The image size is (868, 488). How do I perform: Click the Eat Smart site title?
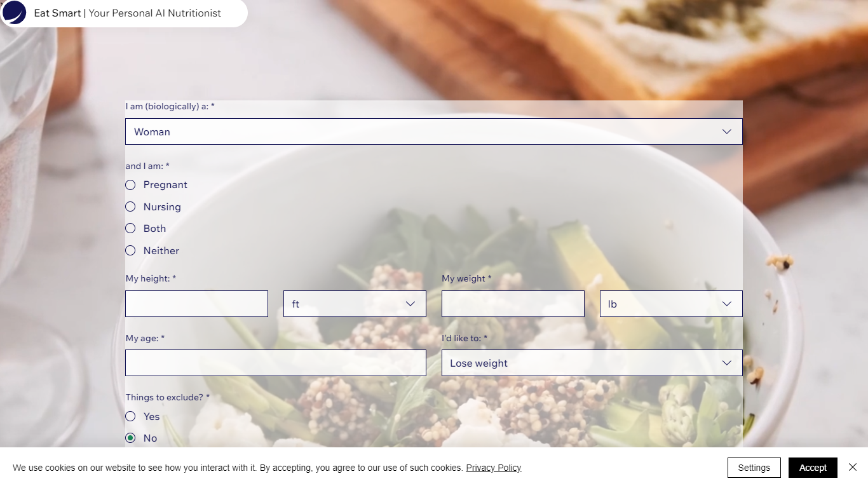click(57, 13)
